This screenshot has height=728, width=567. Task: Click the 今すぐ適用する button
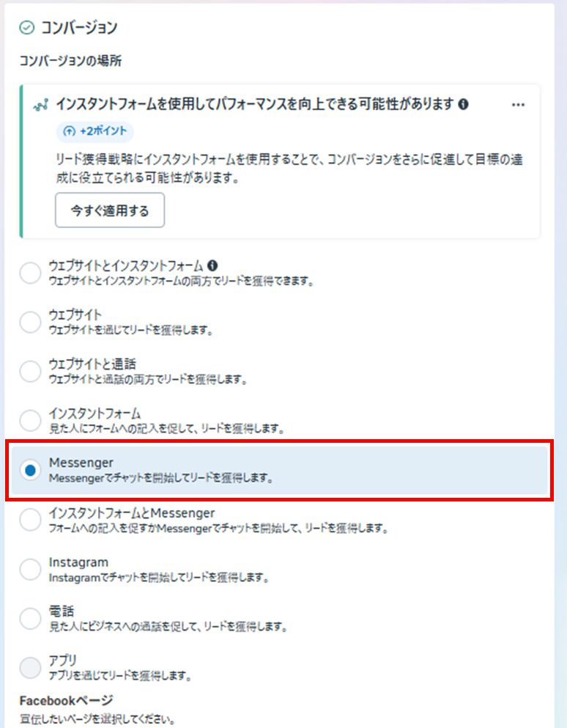click(110, 210)
